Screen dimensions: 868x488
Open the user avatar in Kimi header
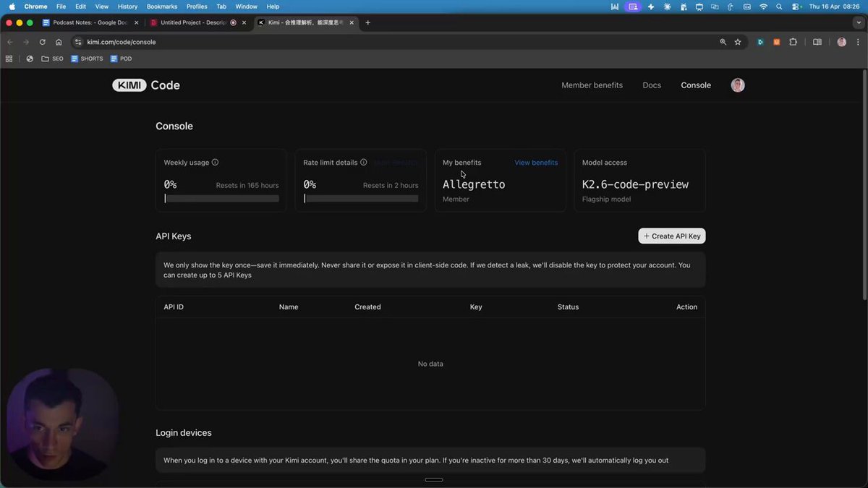click(x=737, y=85)
